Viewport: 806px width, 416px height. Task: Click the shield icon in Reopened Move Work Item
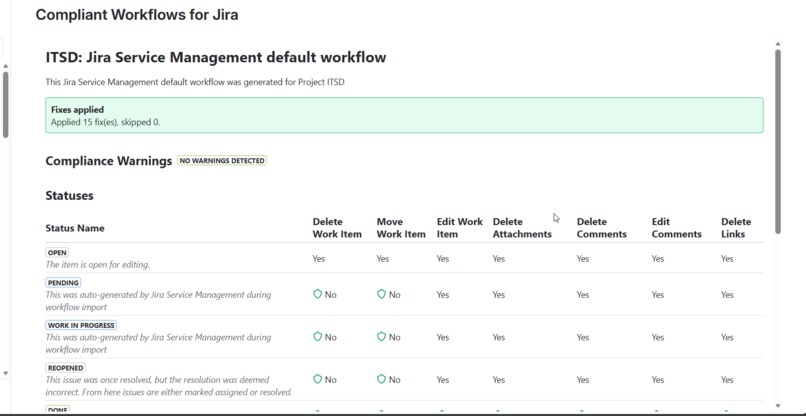[x=381, y=379]
